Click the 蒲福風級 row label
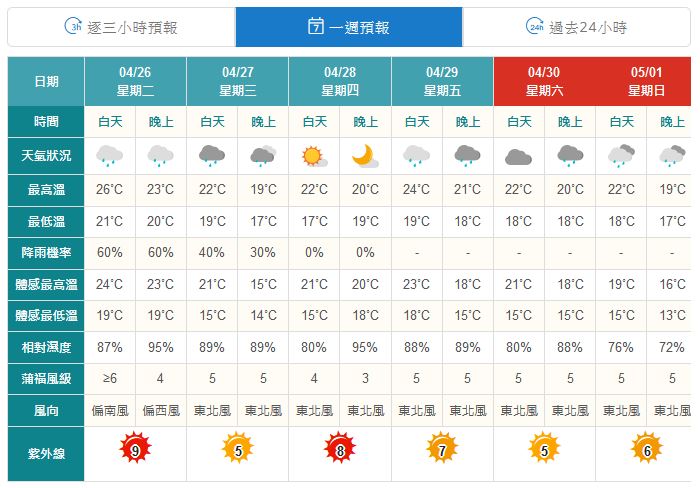 pyautogui.click(x=46, y=379)
